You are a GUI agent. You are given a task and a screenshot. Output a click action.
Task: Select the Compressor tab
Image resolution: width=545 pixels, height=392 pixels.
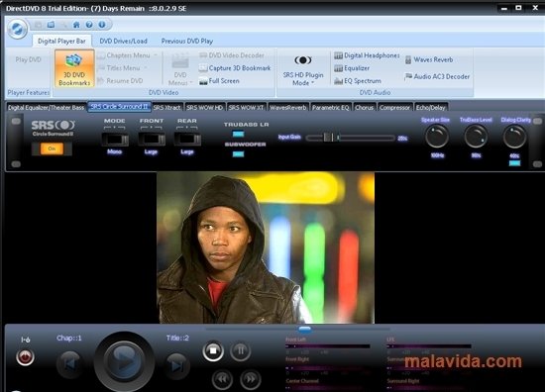click(394, 107)
